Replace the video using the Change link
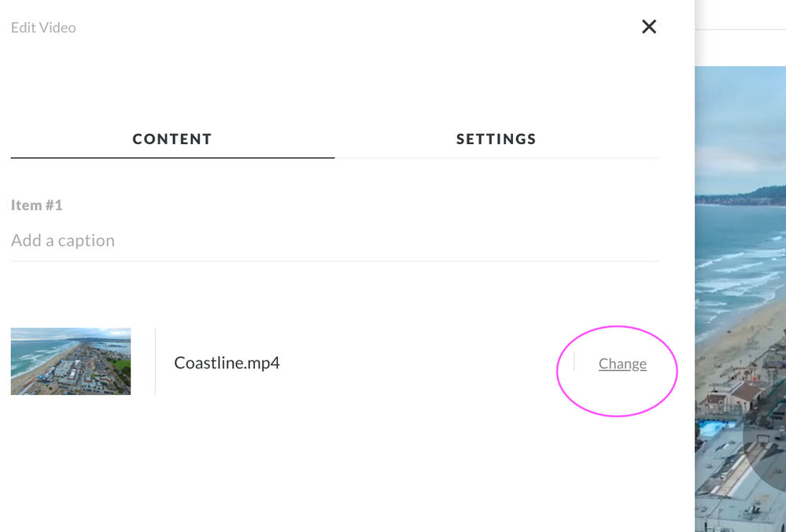The image size is (786, 532). [x=622, y=364]
